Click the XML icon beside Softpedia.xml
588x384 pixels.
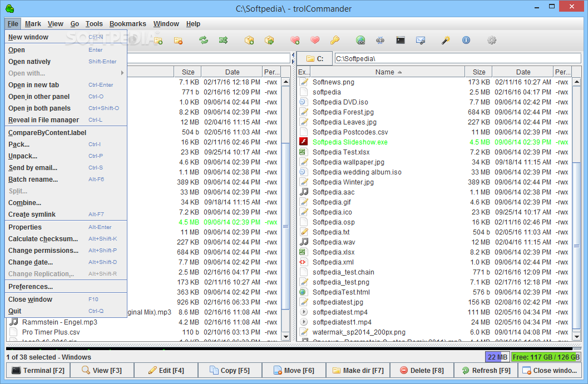point(304,262)
